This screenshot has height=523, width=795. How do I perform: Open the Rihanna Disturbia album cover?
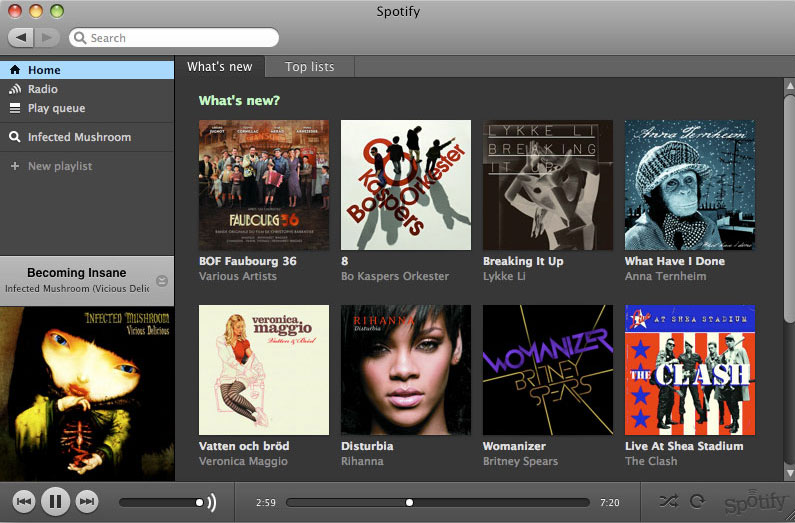[x=406, y=370]
